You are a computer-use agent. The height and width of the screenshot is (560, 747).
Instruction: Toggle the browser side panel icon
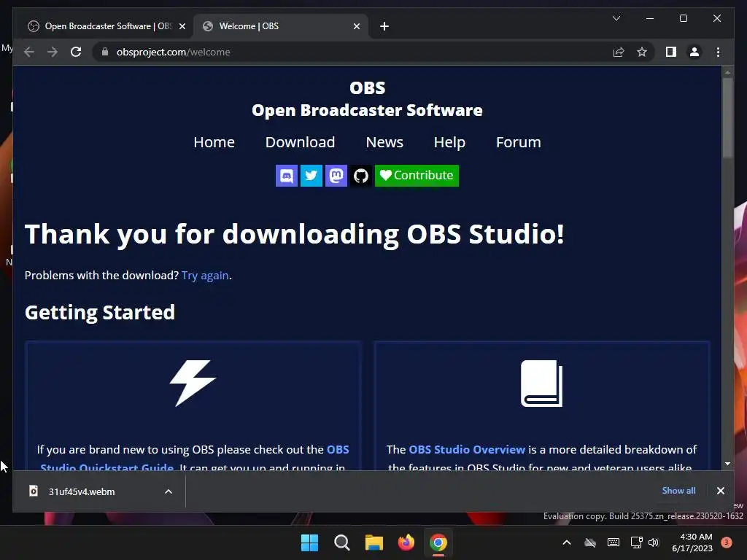[671, 52]
